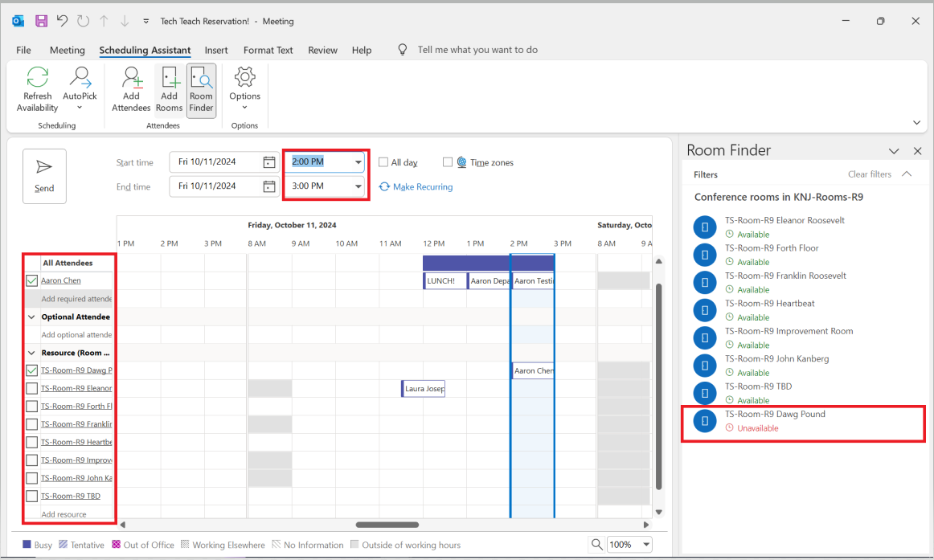Click the Save icon in title bar
Viewport: 934px width, 560px height.
41,21
